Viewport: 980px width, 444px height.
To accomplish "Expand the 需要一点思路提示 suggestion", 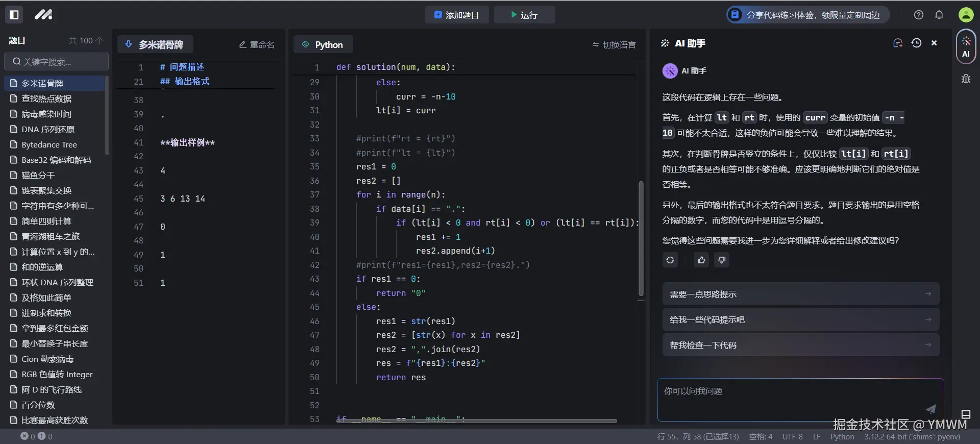I will (x=800, y=294).
